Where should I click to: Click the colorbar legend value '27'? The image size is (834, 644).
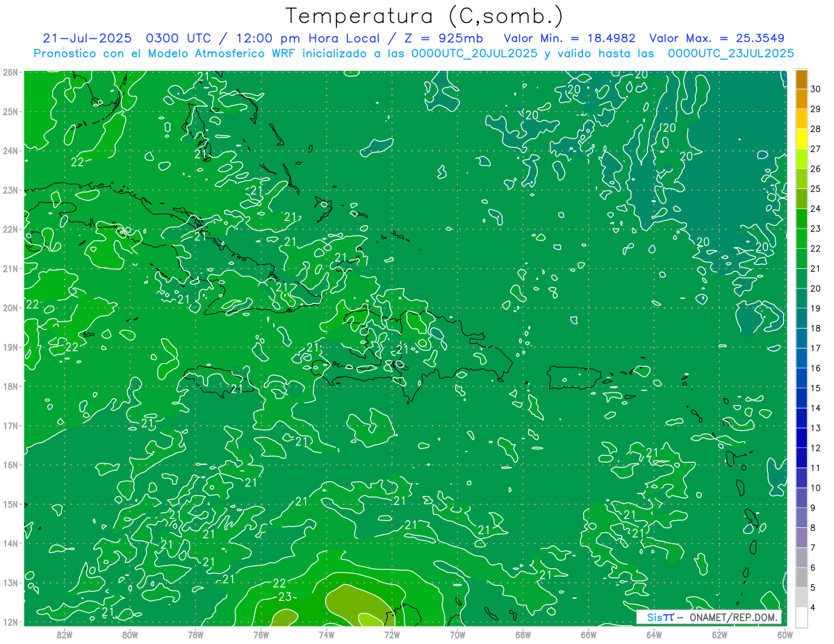tap(815, 149)
